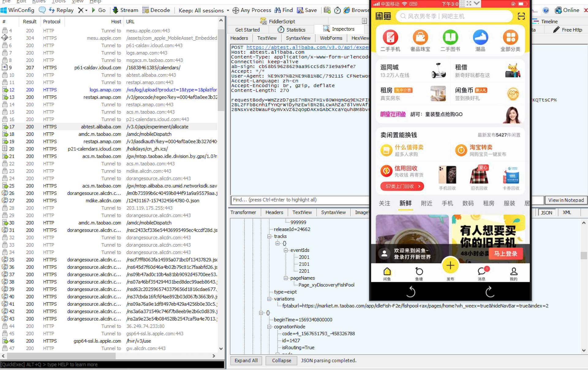
Task: Click the Result column header
Action: click(x=30, y=21)
